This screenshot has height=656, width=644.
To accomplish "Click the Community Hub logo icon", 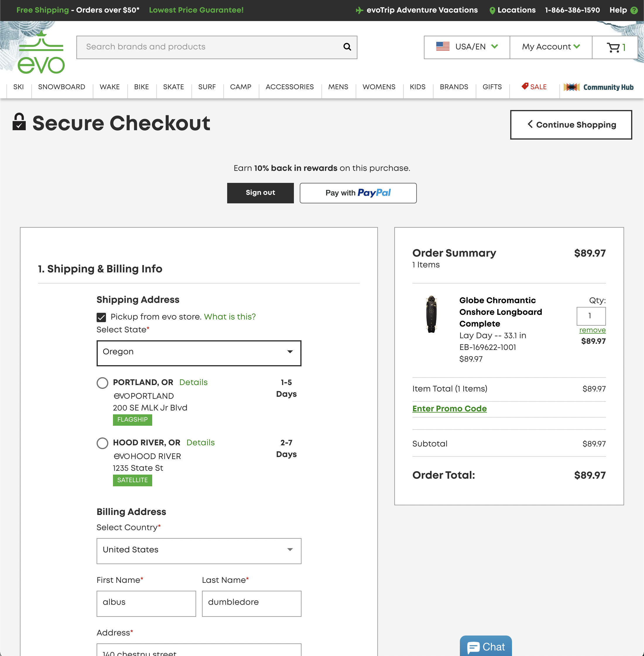I will pos(571,87).
